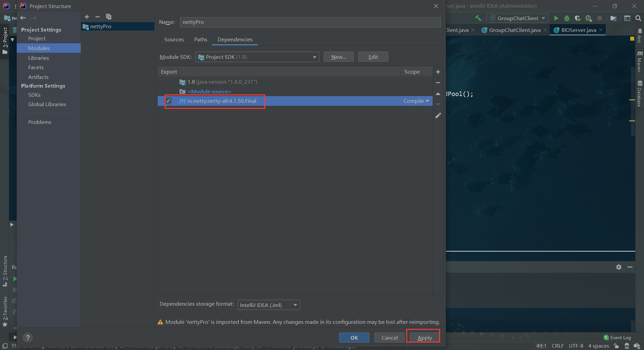Change file encoding via UTF-8 in status bar
The width and height of the screenshot is (644, 350).
[576, 346]
